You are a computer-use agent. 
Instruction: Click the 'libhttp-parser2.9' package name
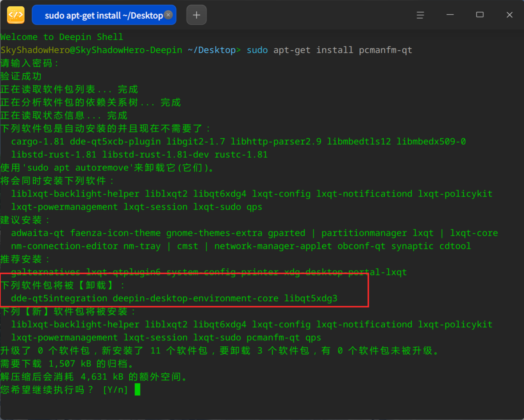pyautogui.click(x=276, y=141)
